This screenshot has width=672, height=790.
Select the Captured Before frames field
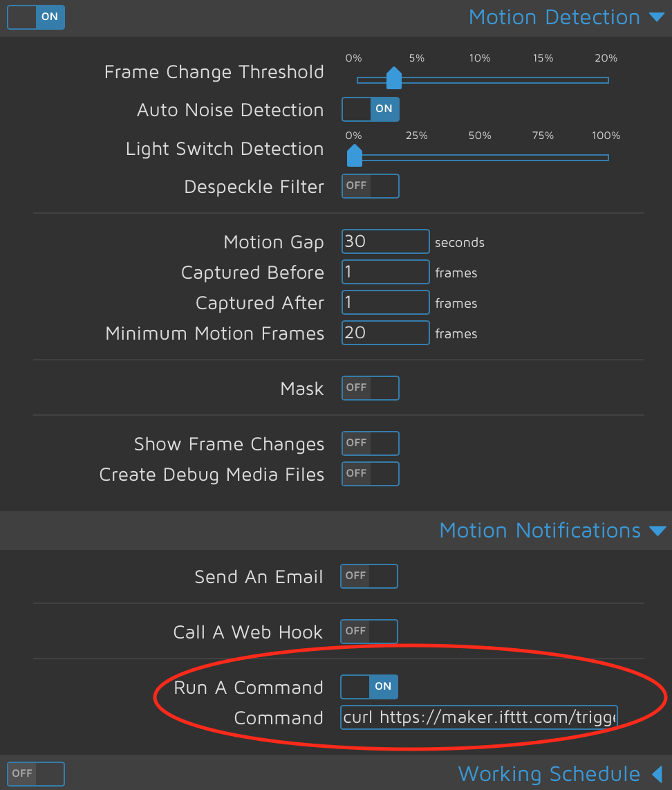point(386,272)
